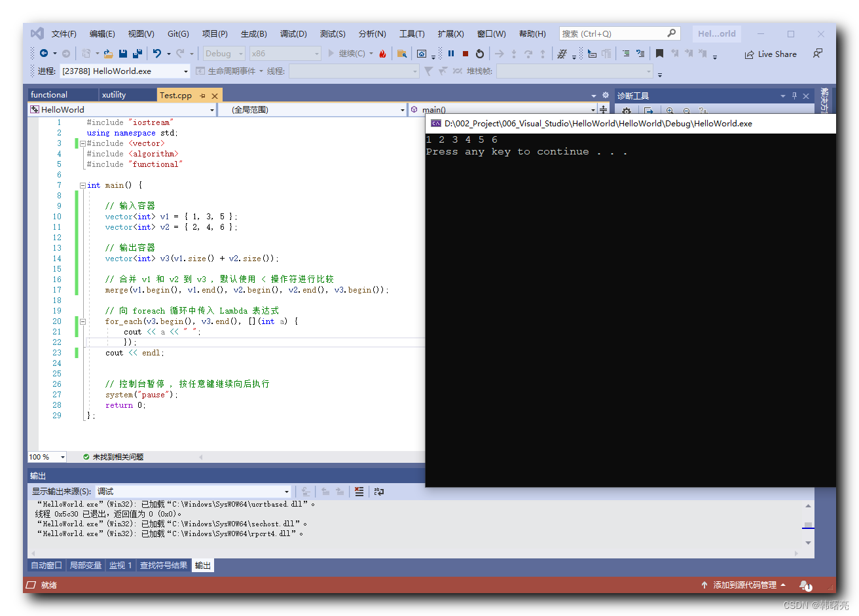Stop debugging with the red square
Viewport: 859px width, 616px height.
coord(466,54)
